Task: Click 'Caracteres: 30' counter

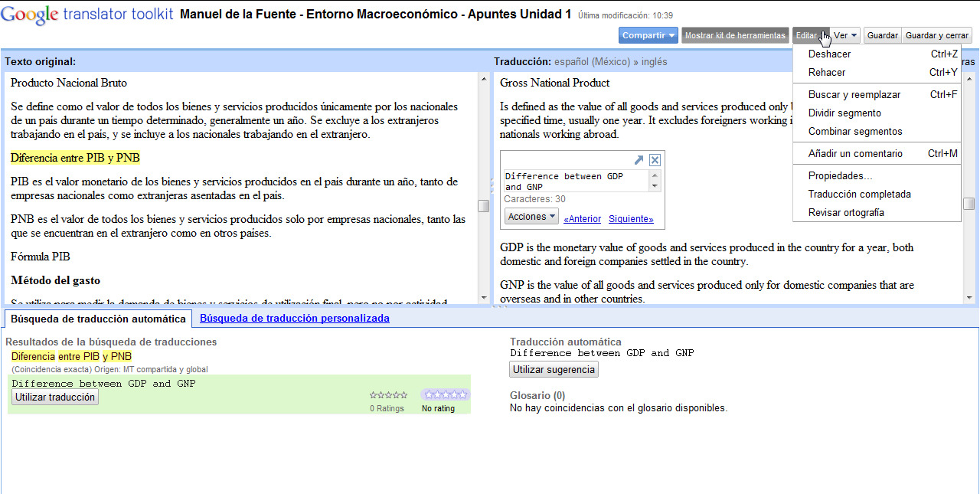Action: coord(534,199)
